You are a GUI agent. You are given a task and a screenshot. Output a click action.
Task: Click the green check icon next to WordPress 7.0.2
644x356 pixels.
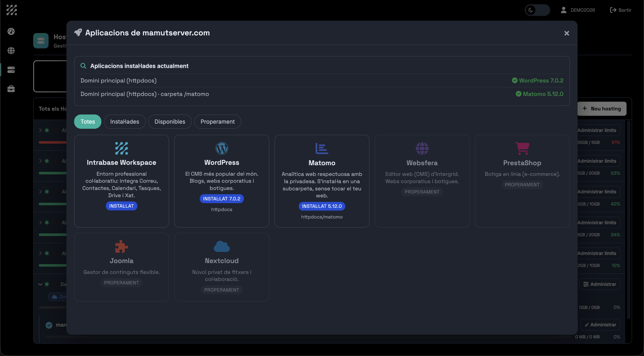tap(515, 80)
